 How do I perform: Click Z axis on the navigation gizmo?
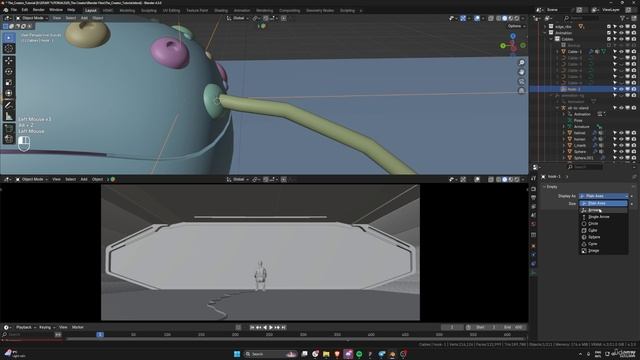pyautogui.click(x=513, y=36)
